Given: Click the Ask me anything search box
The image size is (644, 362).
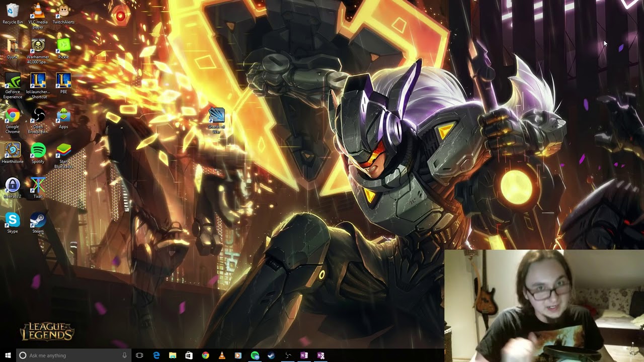Looking at the screenshot, I should 73,355.
